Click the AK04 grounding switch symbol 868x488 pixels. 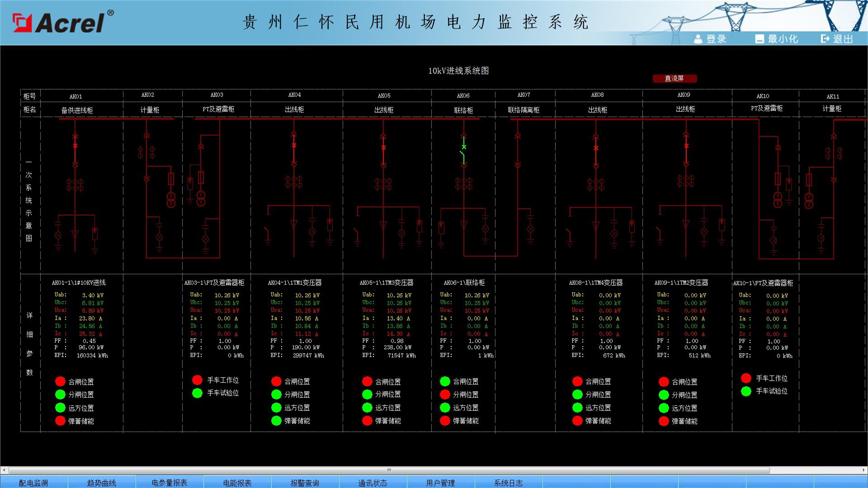[x=268, y=235]
